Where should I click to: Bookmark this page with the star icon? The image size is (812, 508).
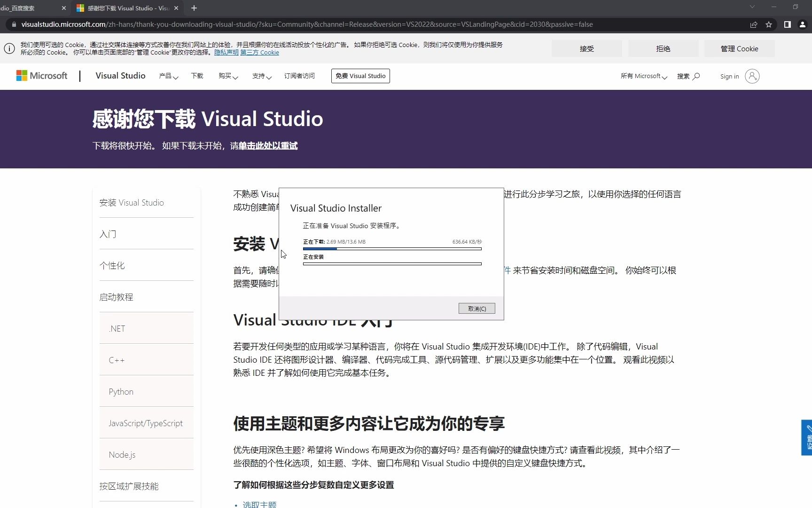769,24
